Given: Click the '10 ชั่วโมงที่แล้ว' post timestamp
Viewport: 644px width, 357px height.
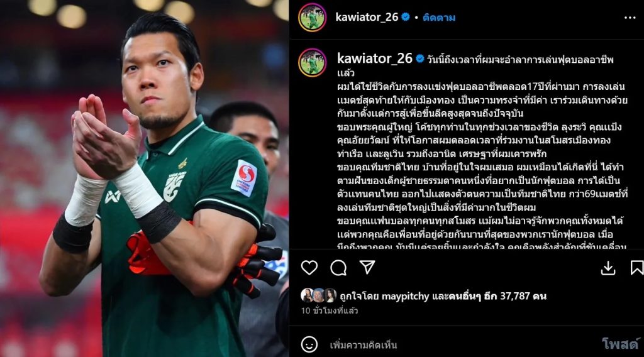Looking at the screenshot, I should coord(330,310).
